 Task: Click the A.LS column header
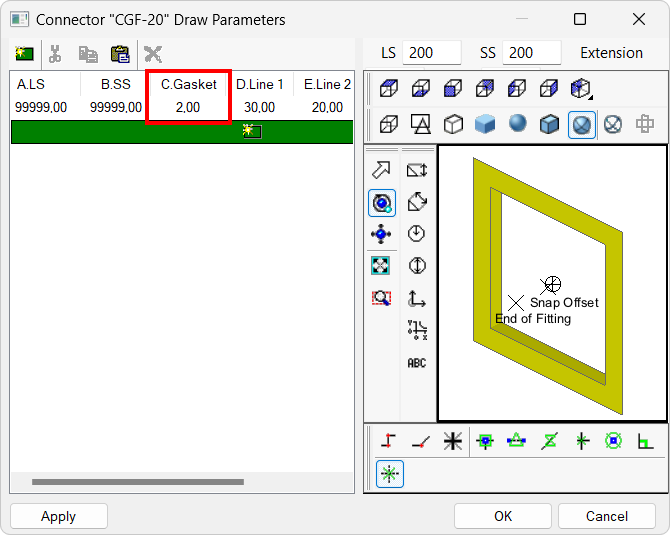tap(31, 84)
